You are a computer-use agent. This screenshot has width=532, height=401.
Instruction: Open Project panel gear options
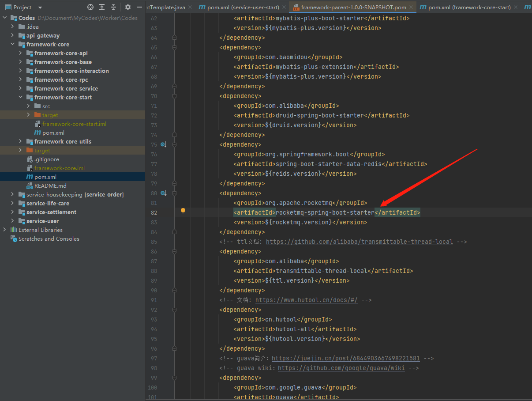coord(128,7)
